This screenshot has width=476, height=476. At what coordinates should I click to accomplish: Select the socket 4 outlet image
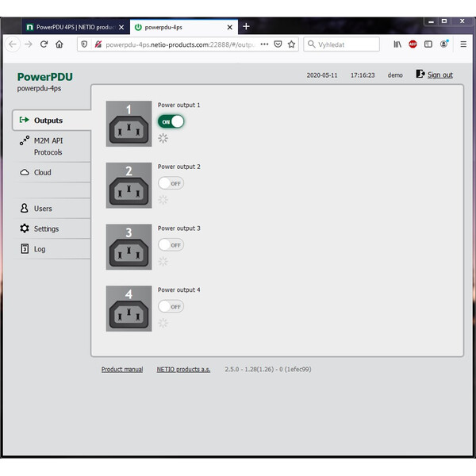click(129, 309)
